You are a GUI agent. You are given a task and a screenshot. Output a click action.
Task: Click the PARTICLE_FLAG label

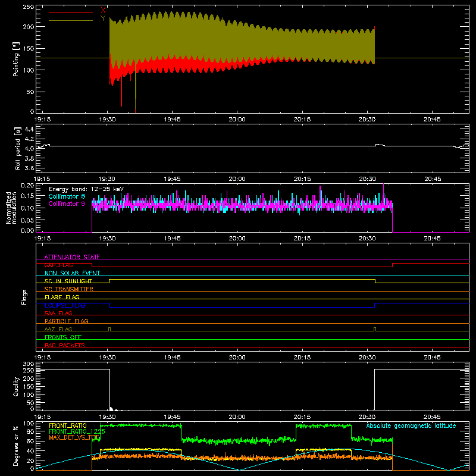67,321
